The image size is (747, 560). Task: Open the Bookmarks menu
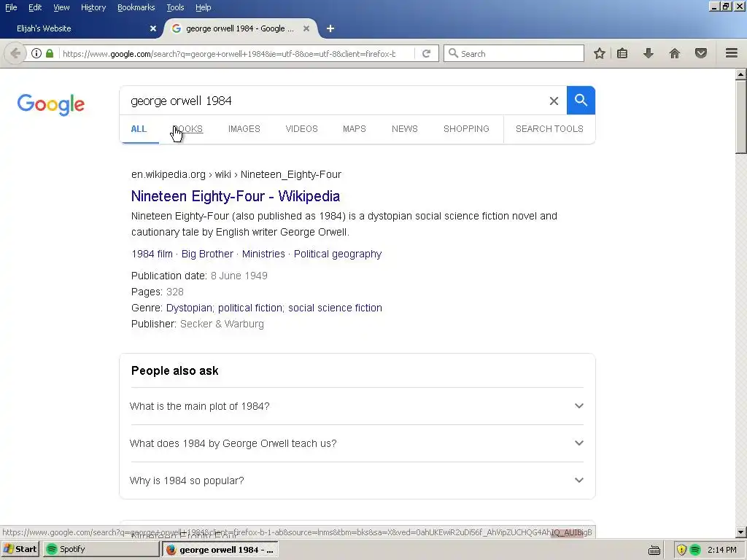click(136, 7)
